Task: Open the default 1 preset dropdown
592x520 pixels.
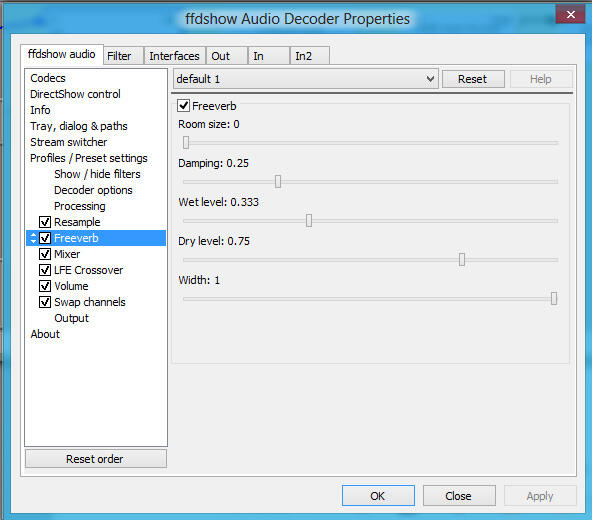Action: tap(305, 79)
